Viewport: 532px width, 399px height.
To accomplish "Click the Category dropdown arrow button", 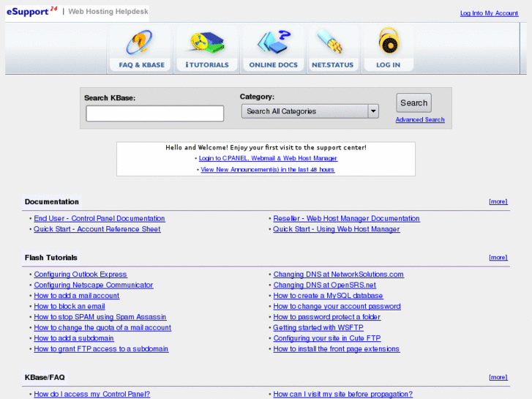I will click(373, 111).
